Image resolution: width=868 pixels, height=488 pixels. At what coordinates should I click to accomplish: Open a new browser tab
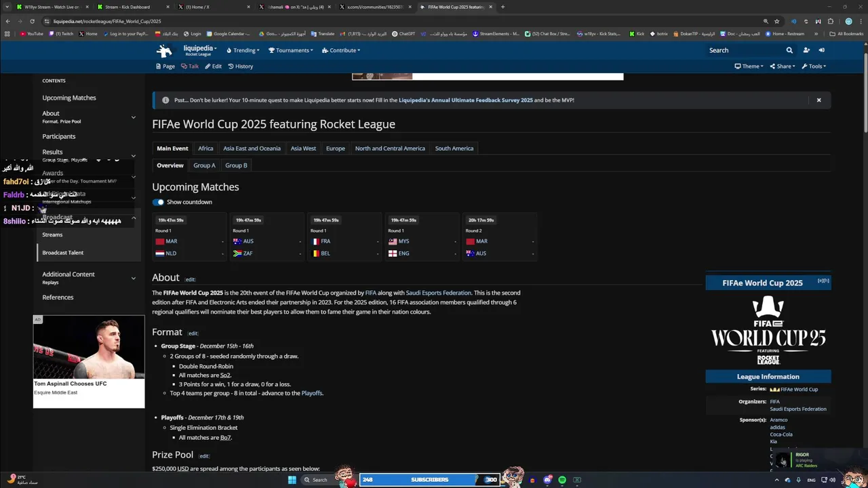click(x=502, y=7)
